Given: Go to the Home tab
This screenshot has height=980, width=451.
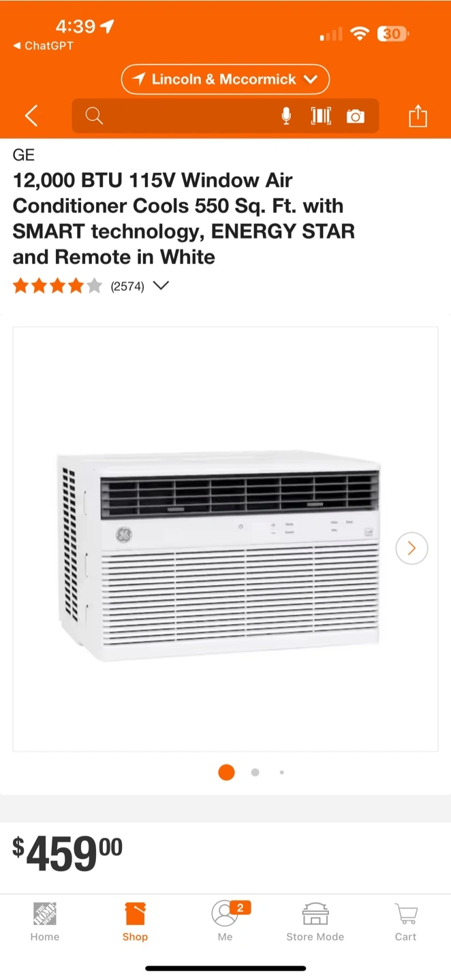Looking at the screenshot, I should click(x=45, y=922).
